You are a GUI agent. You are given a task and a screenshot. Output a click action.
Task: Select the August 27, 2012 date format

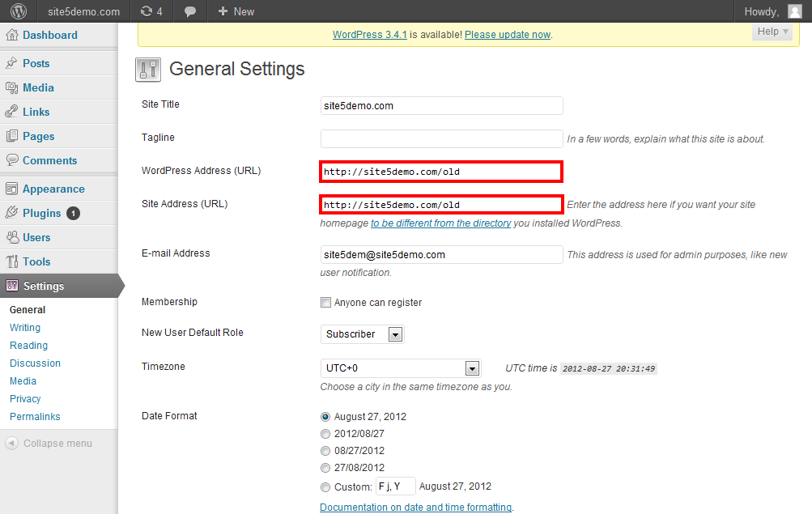(325, 417)
